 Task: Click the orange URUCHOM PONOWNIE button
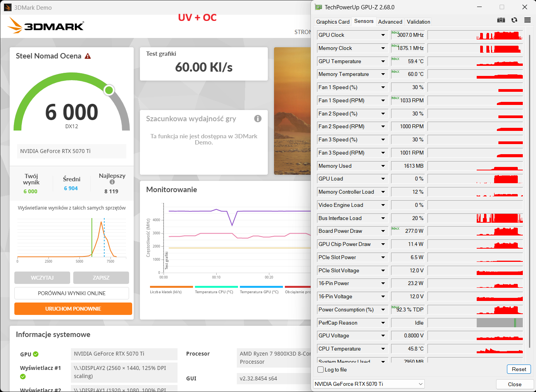click(x=73, y=309)
